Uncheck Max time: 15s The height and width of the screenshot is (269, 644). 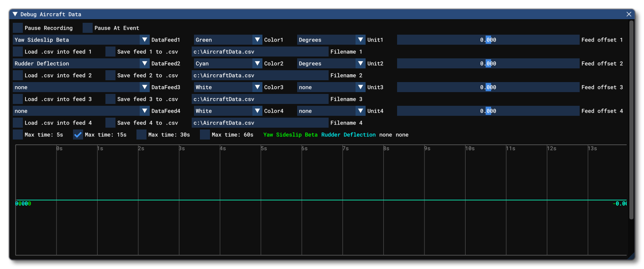point(78,134)
